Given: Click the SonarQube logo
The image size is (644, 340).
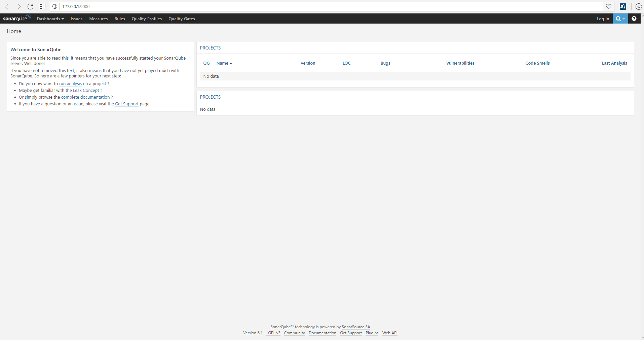Looking at the screenshot, I should point(17,19).
